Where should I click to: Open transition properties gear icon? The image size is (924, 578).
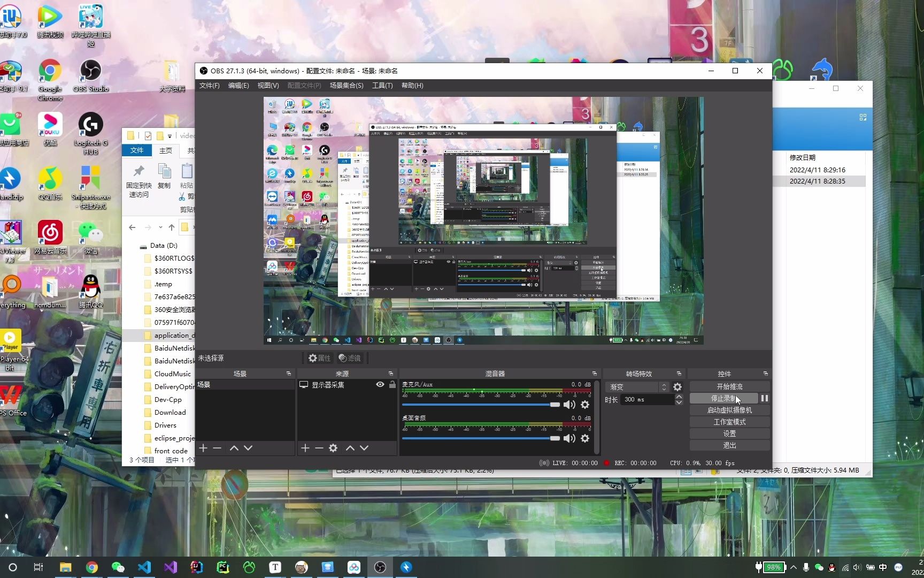click(x=677, y=386)
